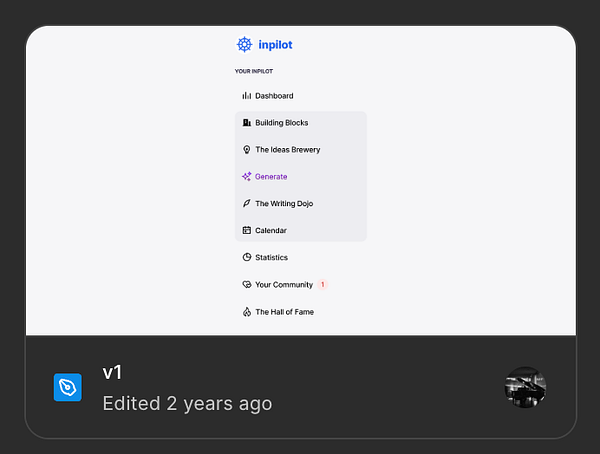
Task: Click the Dashboard bar chart icon
Action: [x=246, y=96]
